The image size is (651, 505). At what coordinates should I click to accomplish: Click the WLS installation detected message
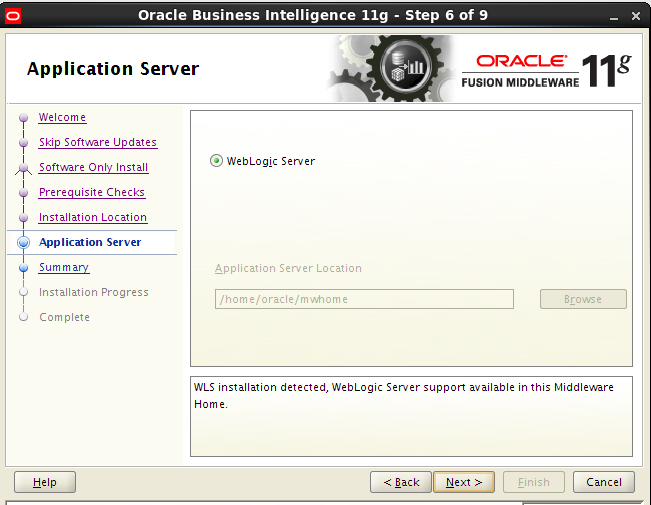coord(404,395)
